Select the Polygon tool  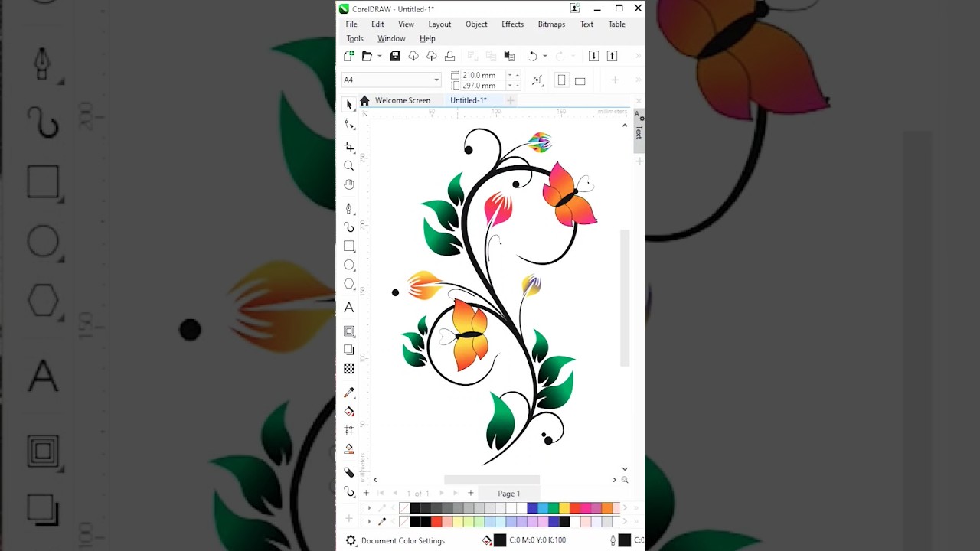(x=349, y=284)
